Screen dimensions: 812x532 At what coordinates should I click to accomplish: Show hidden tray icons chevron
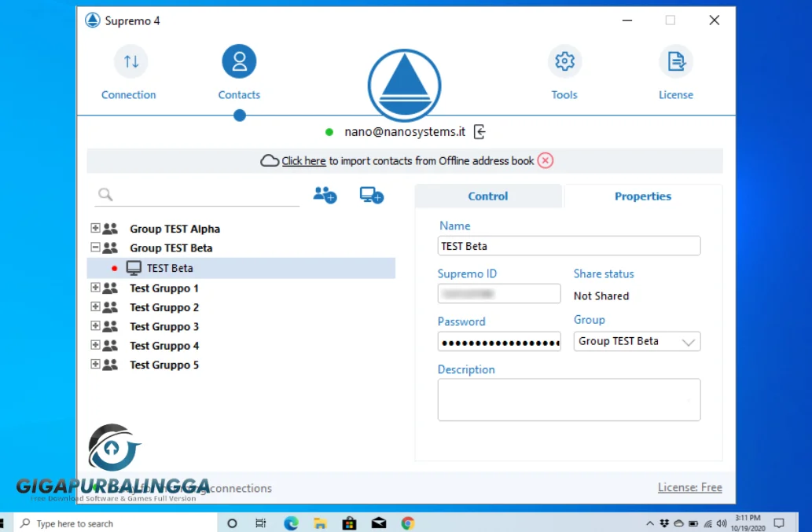coord(650,523)
